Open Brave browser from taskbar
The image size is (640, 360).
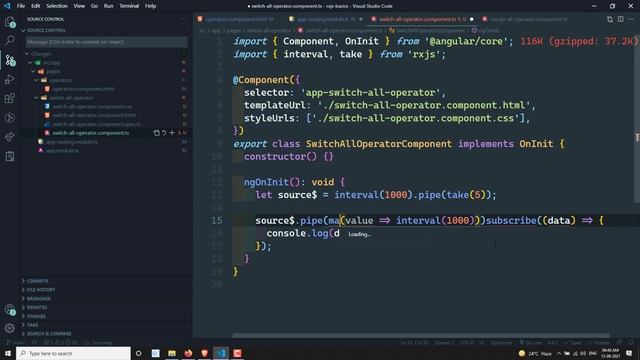click(204, 353)
